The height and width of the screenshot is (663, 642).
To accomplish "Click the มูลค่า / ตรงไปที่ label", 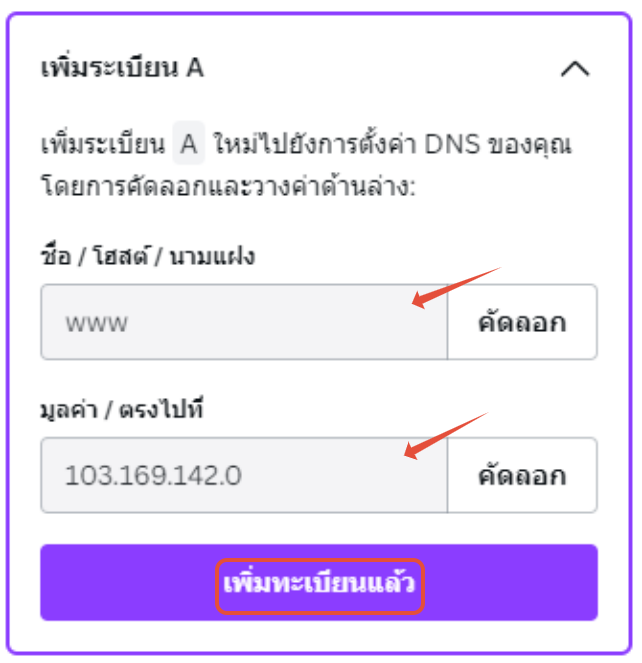I will pos(122,409).
